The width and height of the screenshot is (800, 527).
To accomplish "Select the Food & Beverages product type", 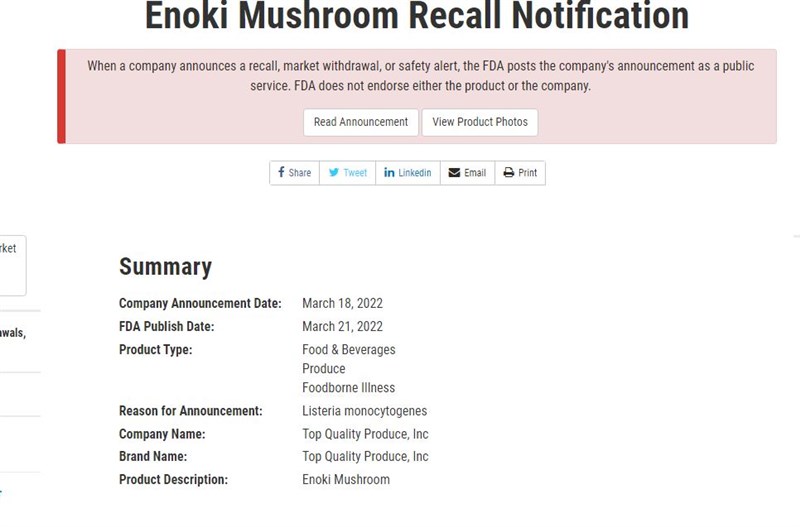I will click(348, 350).
